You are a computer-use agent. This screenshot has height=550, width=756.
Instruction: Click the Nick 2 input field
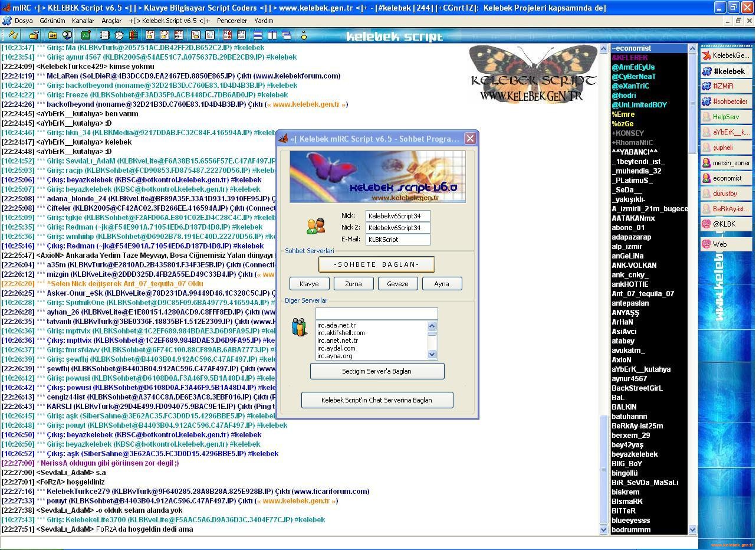pos(398,228)
